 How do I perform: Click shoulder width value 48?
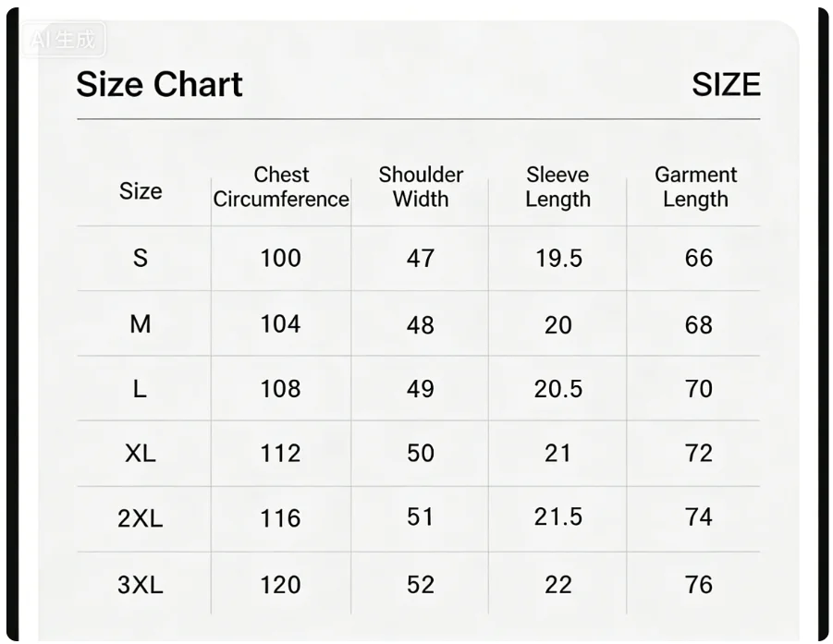pyautogui.click(x=421, y=325)
